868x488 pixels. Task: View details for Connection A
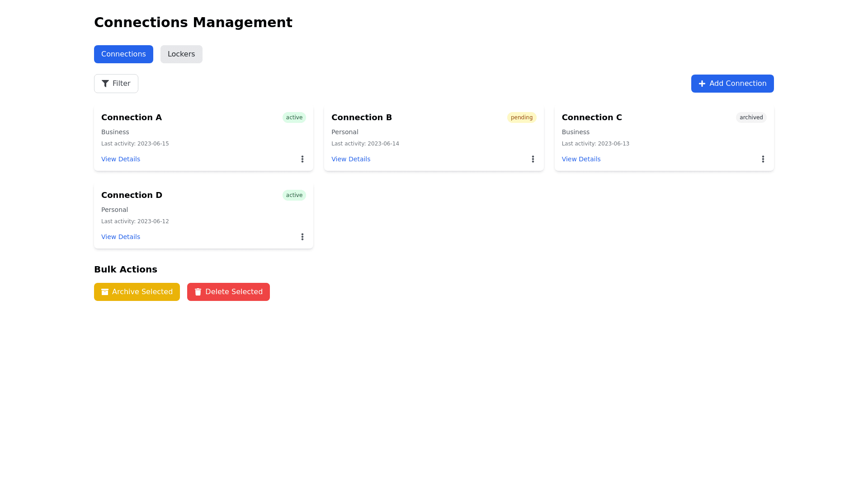coord(121,159)
